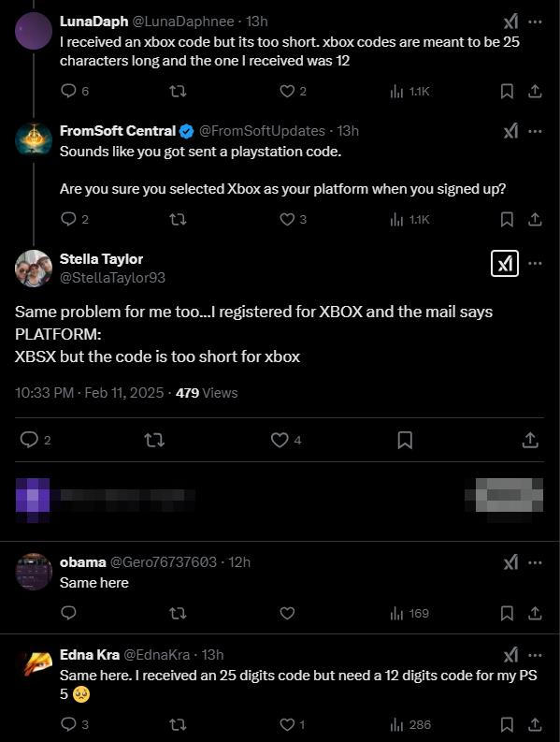The height and width of the screenshot is (742, 560).
Task: Open Grok icon on obama's reply
Action: point(510,562)
